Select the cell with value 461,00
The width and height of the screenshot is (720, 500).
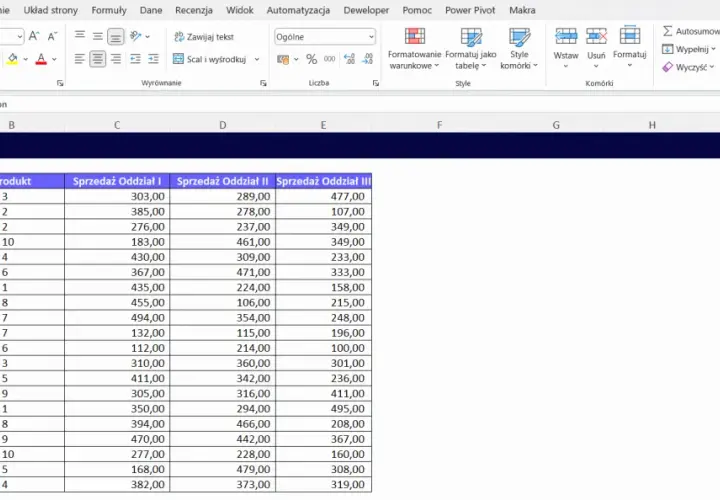(223, 242)
